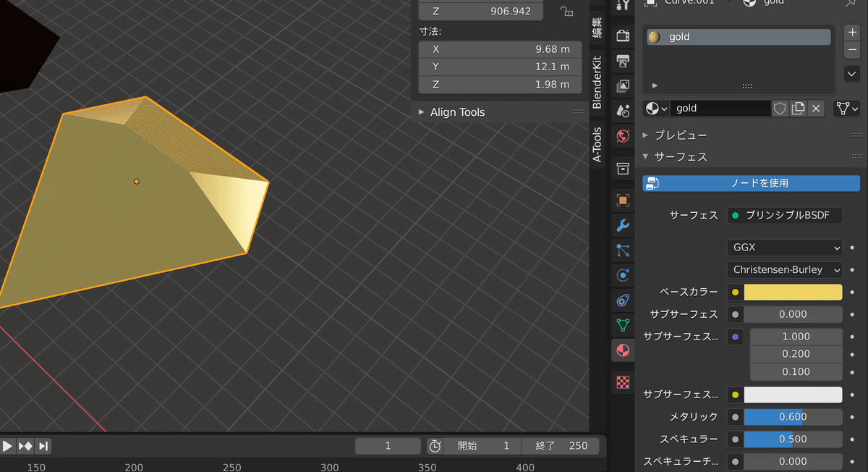This screenshot has height=472, width=868.
Task: Open the Output properties tab
Action: (622, 60)
